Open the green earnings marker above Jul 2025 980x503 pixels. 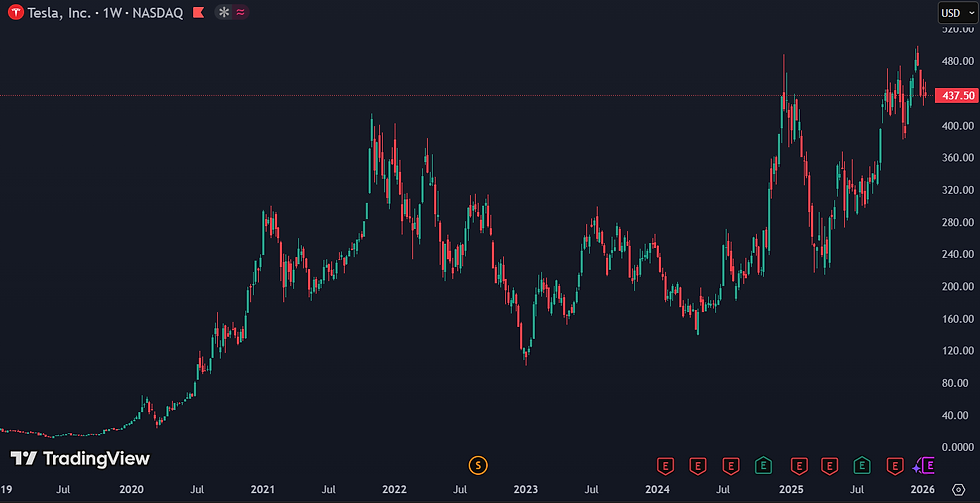[x=862, y=465]
